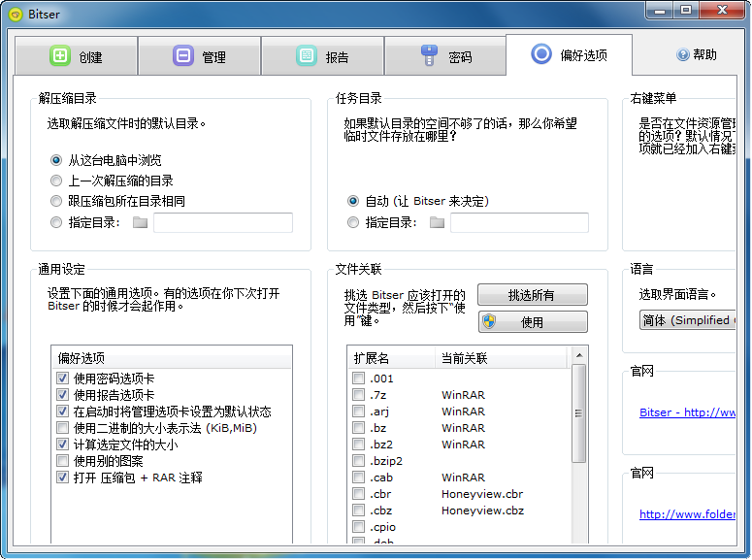This screenshot has width=752, height=560.
Task: Click the green plus 创建 icon
Action: [x=60, y=56]
